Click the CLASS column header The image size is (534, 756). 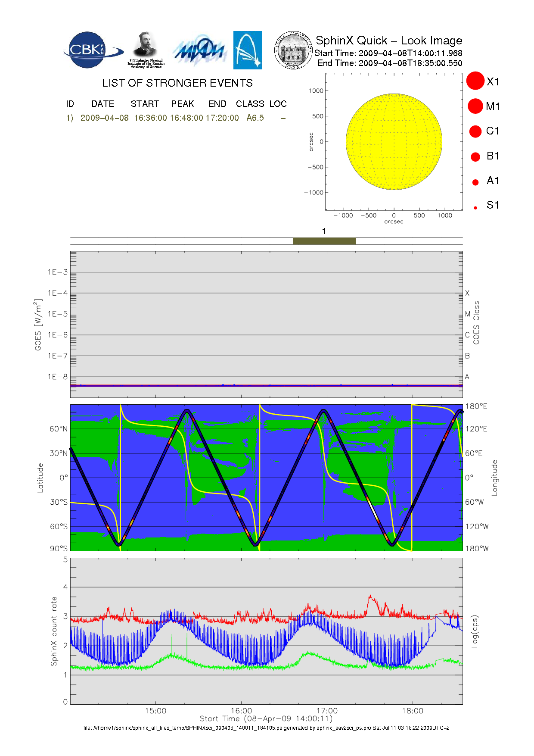(250, 104)
